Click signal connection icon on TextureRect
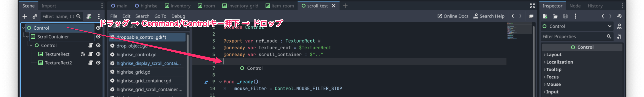Viewport: 644px width, 97px height. click(x=83, y=54)
